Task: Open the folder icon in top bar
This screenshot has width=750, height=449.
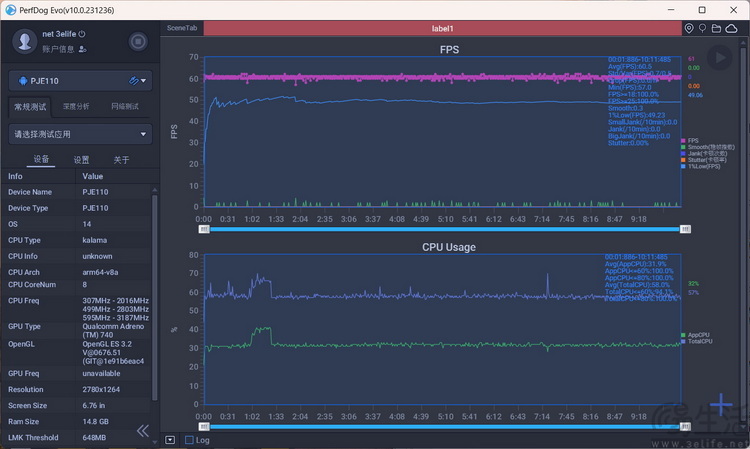Action: (716, 28)
